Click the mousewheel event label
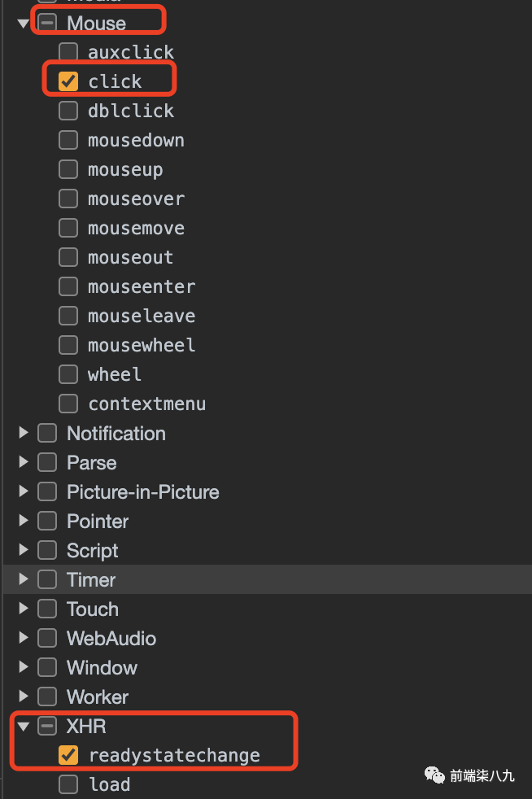 coord(142,345)
